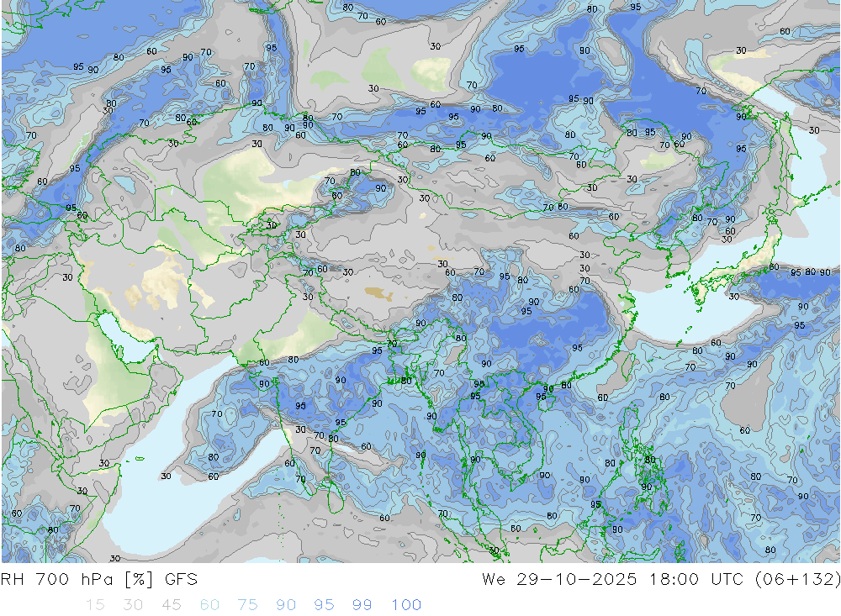Select the legend value 90 below the map
841x616 pixels.
click(x=286, y=605)
